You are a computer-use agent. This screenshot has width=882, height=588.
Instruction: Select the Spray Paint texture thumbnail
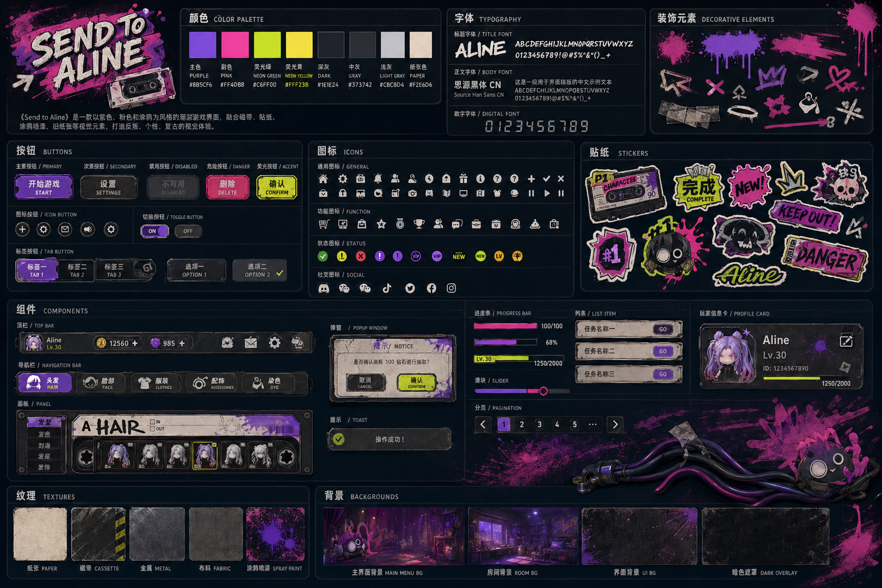coord(276,534)
